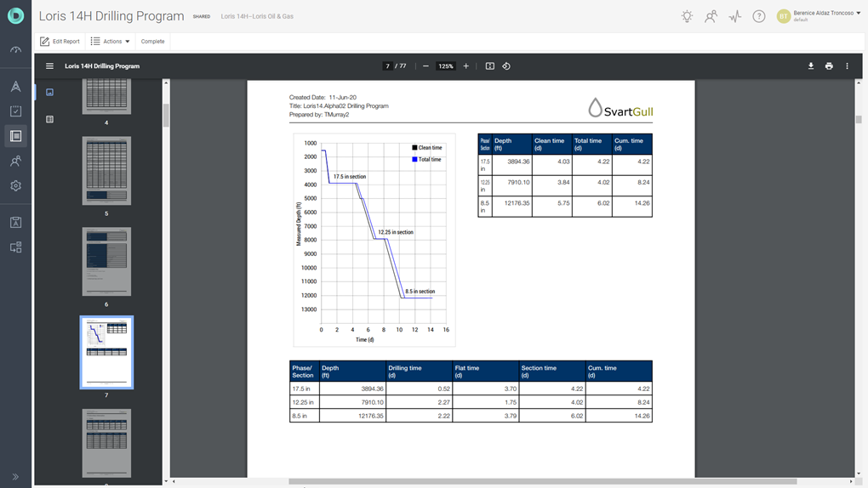868x488 pixels.
Task: Rotate the document counterclockwise
Action: click(x=506, y=65)
